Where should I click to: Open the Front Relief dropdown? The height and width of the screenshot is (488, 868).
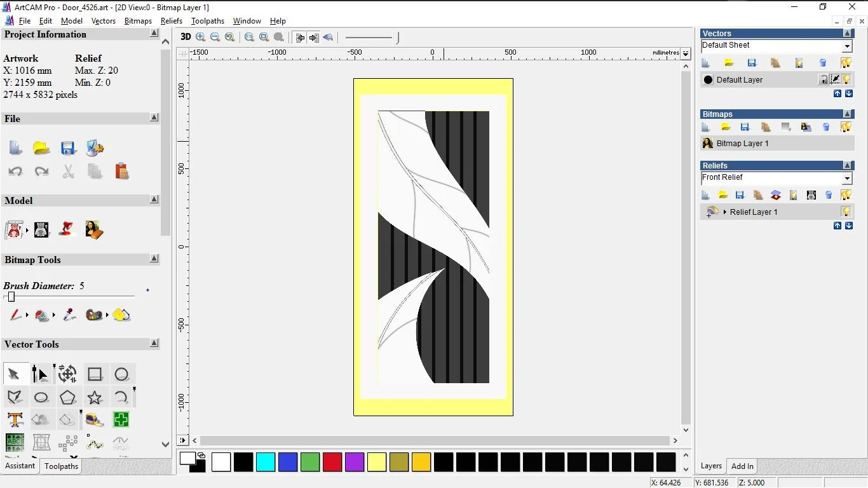click(847, 179)
